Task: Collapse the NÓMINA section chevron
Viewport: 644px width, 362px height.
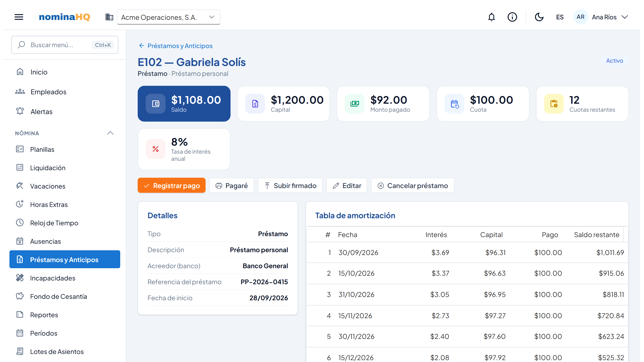Action: (x=110, y=133)
